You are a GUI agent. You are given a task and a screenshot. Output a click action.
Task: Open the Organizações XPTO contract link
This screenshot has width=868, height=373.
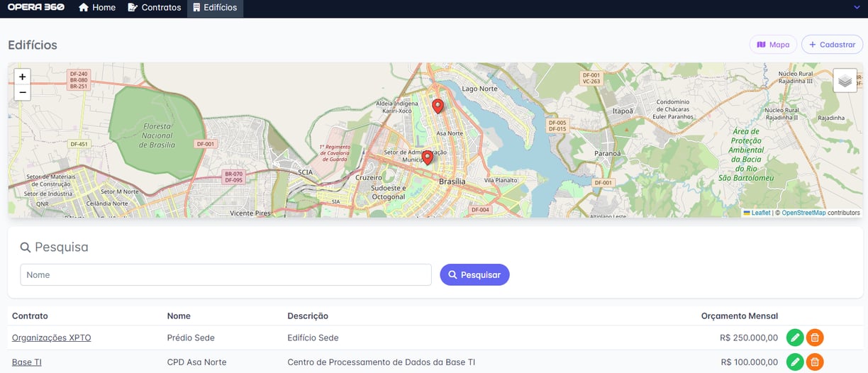52,338
